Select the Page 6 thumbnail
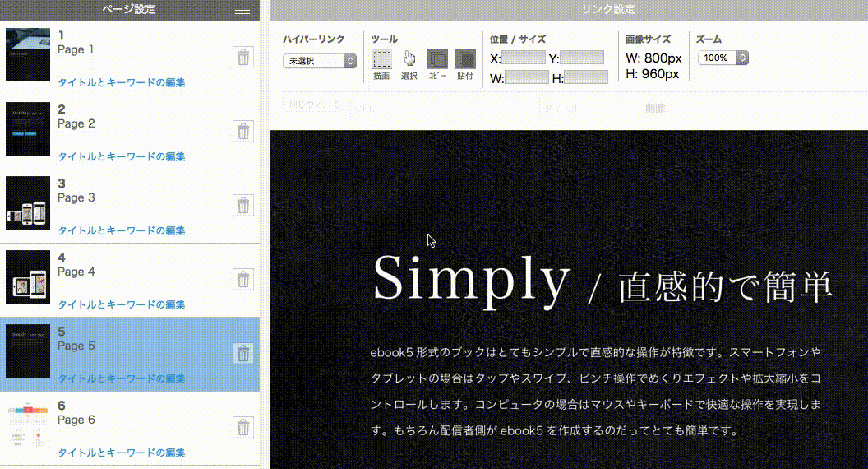The image size is (868, 469). [x=29, y=425]
